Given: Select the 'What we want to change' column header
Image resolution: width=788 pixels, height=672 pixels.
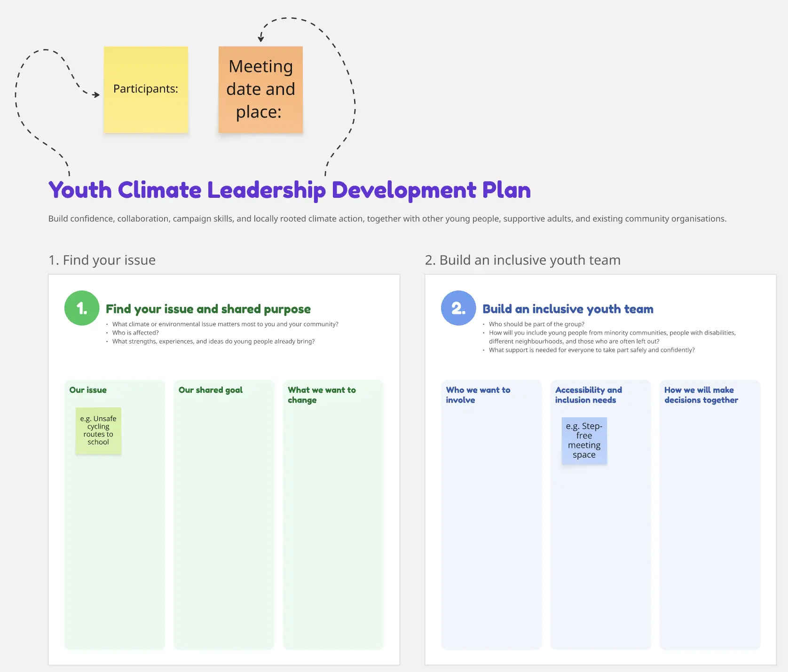Looking at the screenshot, I should click(x=322, y=395).
